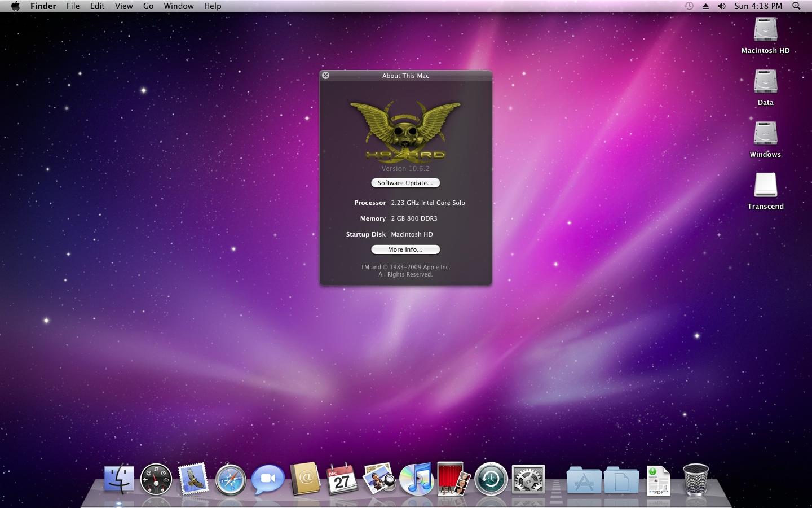Open iChat from the Dock
Image resolution: width=812 pixels, height=508 pixels.
point(268,479)
